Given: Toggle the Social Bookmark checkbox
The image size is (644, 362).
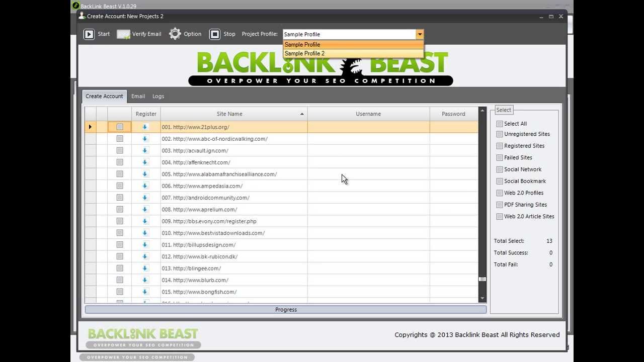Looking at the screenshot, I should pos(500,181).
